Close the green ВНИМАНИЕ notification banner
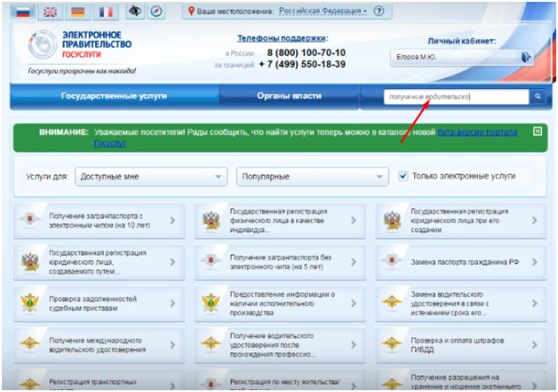 tap(538, 131)
